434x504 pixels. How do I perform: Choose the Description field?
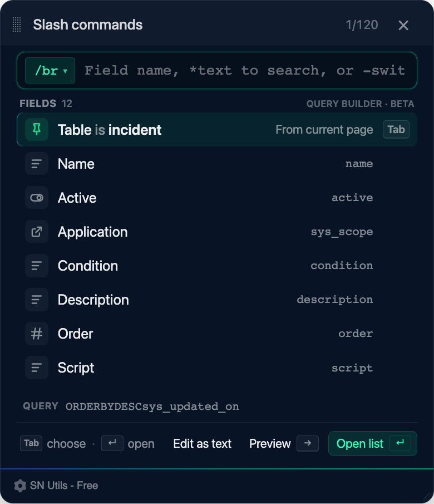tap(217, 300)
